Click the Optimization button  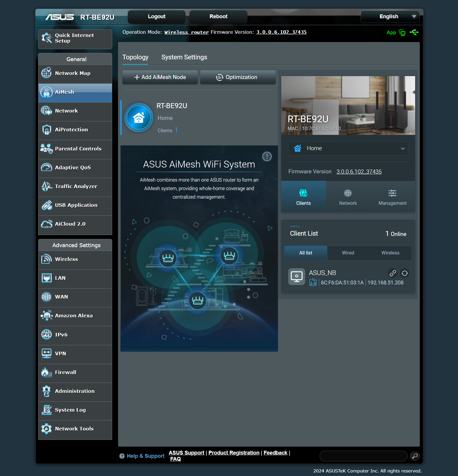238,77
